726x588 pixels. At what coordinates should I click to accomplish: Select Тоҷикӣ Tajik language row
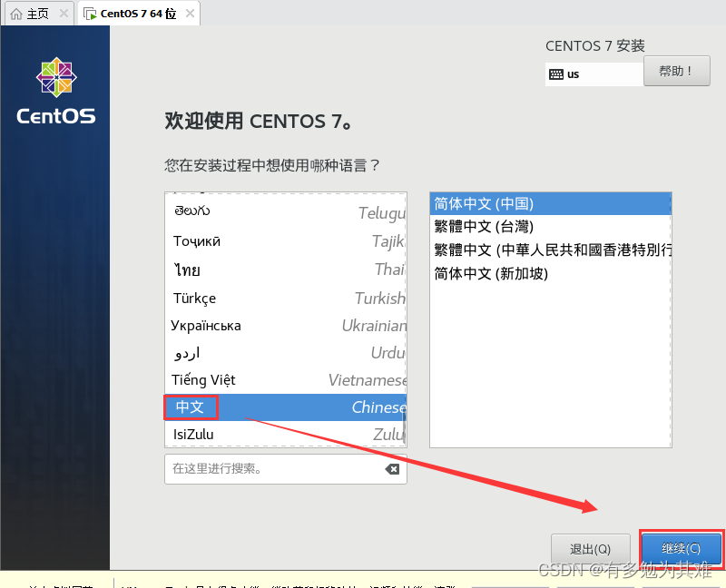(285, 241)
